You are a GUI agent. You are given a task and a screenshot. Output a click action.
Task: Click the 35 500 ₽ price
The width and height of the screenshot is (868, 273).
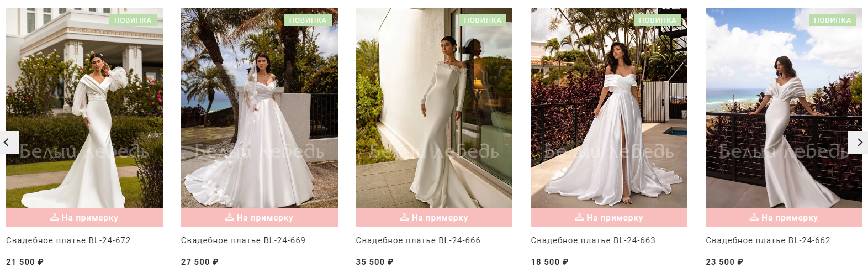click(374, 262)
